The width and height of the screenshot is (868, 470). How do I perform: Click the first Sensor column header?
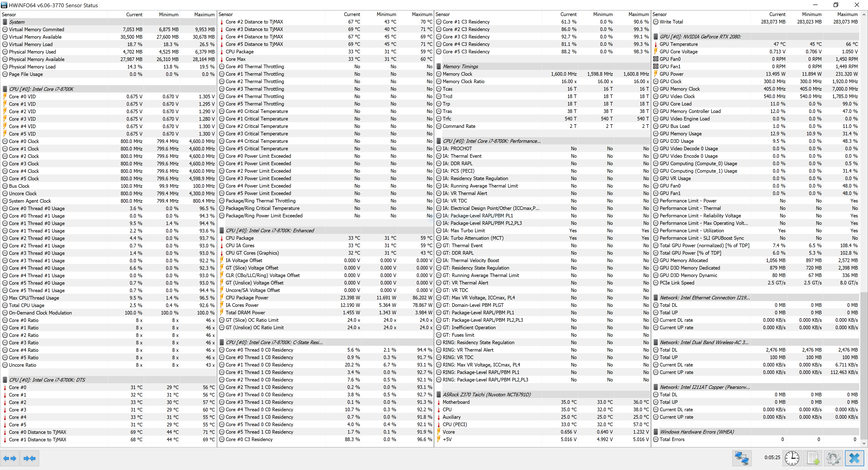[x=9, y=14]
